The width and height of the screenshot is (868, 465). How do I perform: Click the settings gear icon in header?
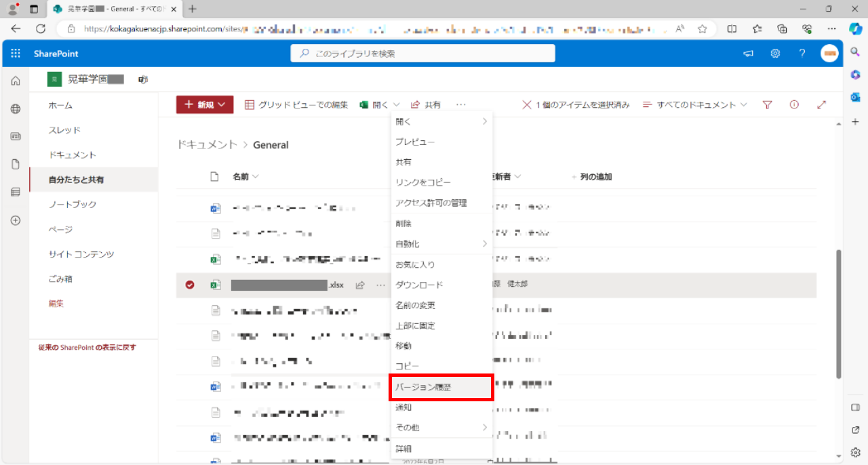click(775, 54)
